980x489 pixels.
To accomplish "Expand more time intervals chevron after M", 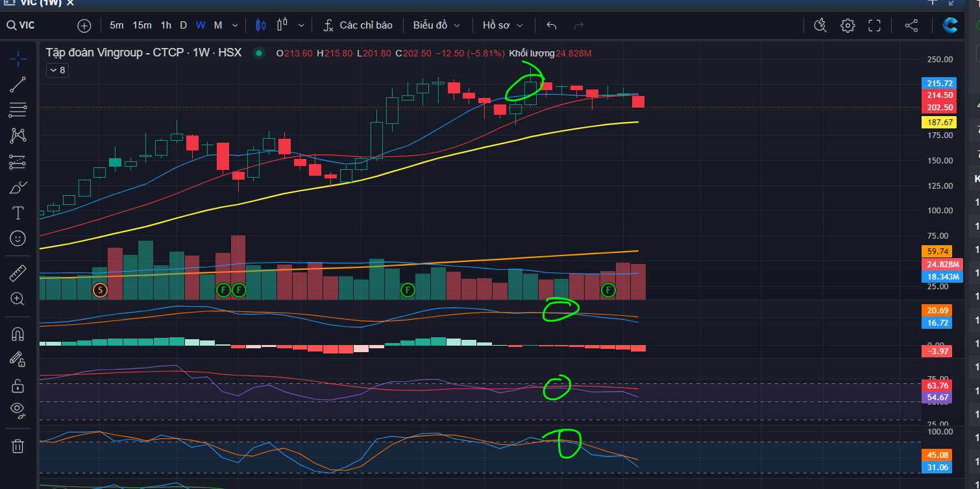I will [x=234, y=26].
